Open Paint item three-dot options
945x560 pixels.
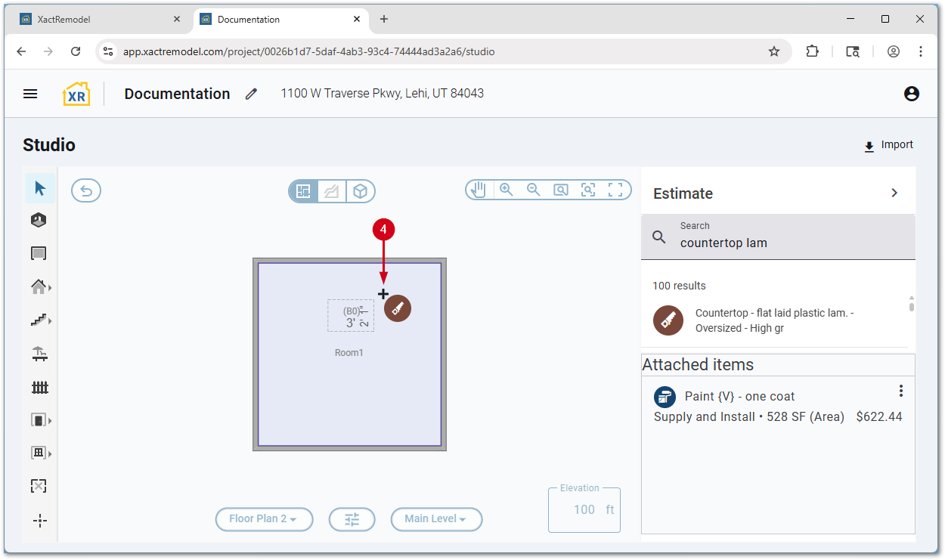pos(900,391)
